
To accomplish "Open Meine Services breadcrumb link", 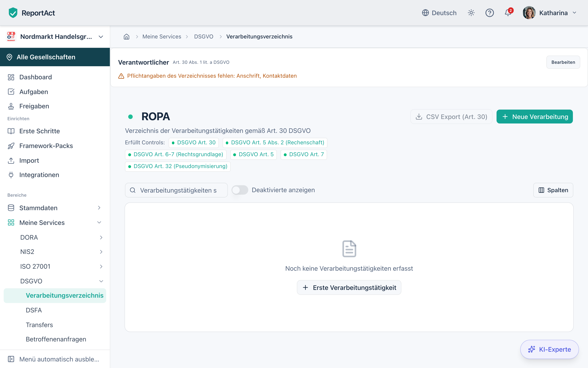I will coord(162,37).
